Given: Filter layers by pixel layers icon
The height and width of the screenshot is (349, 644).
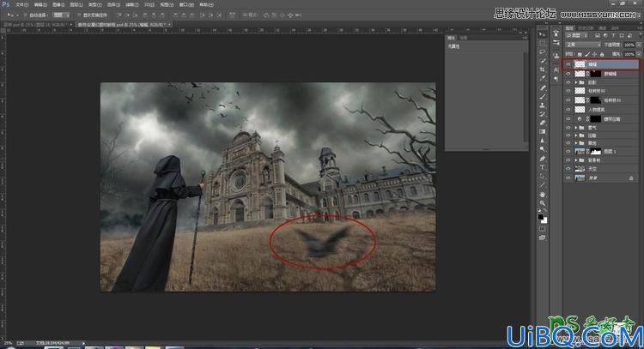Looking at the screenshot, I should (x=598, y=36).
